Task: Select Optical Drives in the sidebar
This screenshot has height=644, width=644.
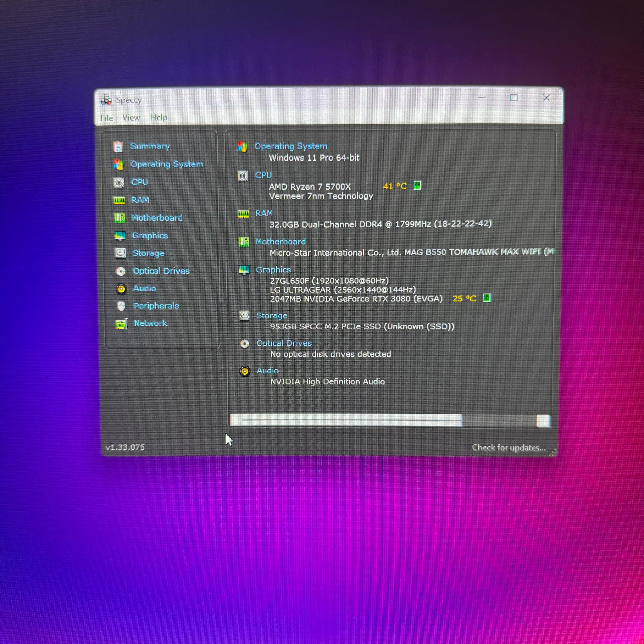Action: pos(161,271)
